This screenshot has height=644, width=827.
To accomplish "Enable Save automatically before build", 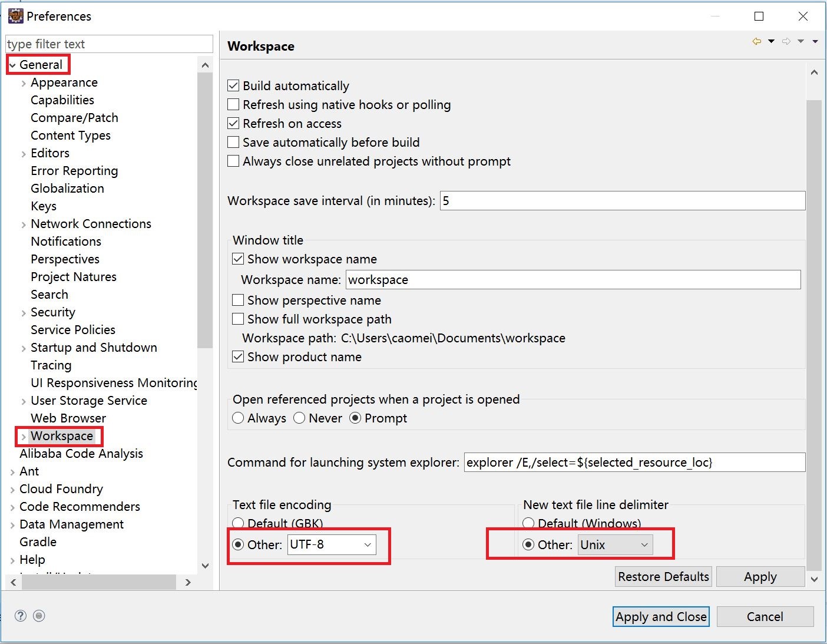I will click(234, 143).
